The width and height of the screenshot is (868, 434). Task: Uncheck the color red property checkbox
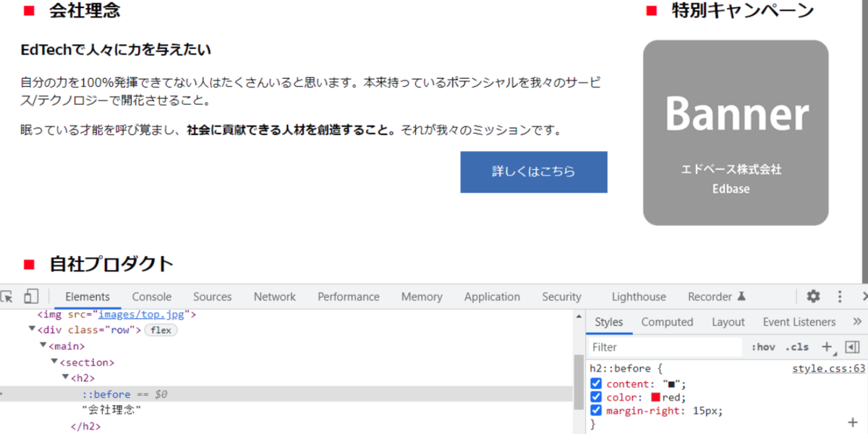[596, 397]
